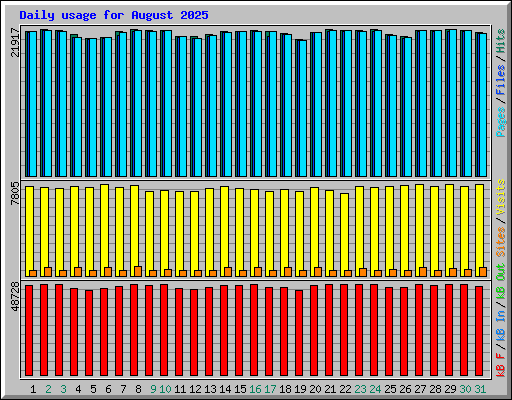Click day 16 on the x-axis
The width and height of the screenshot is (512, 400).
pos(255,389)
